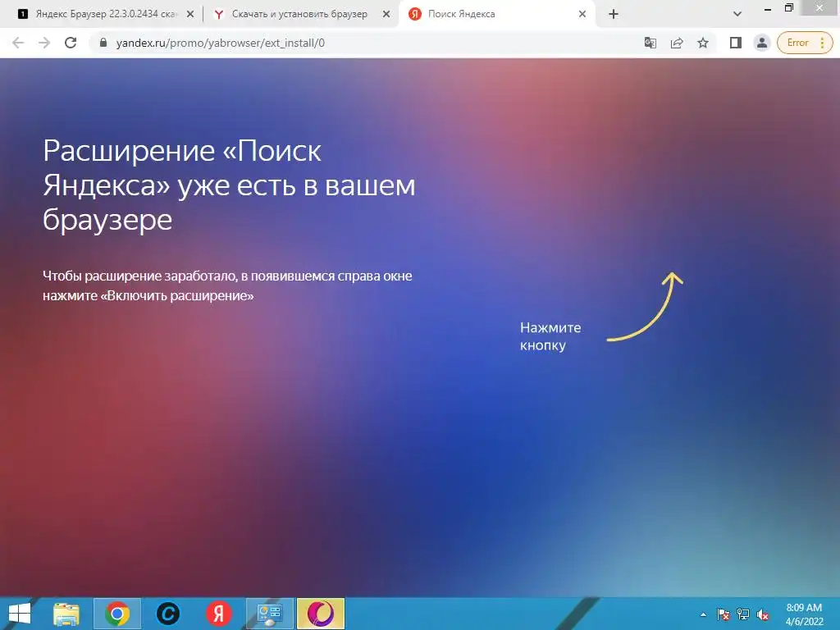Close the Яндекс Браузер 22.3.0.2434 tab

coord(190,15)
